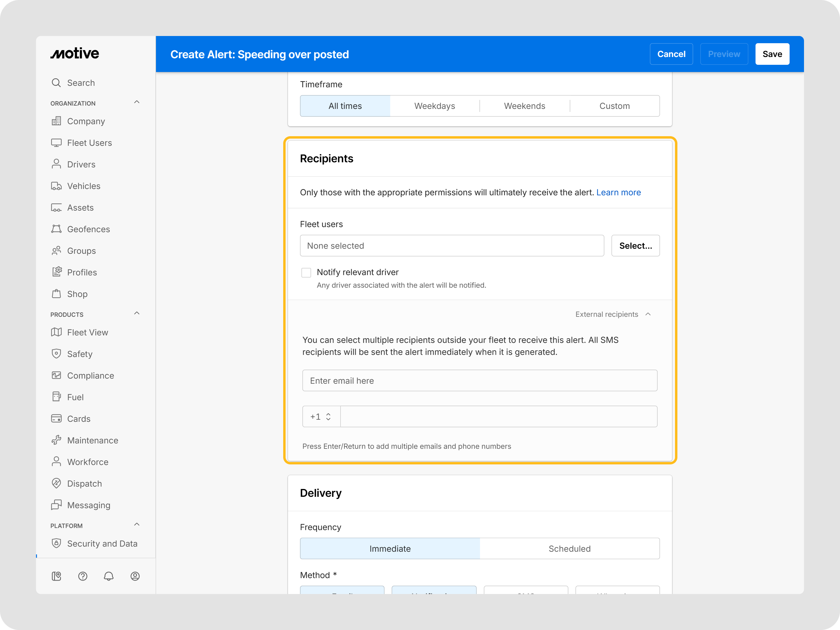This screenshot has height=630, width=840.
Task: Click the Enter email here field
Action: click(x=479, y=380)
